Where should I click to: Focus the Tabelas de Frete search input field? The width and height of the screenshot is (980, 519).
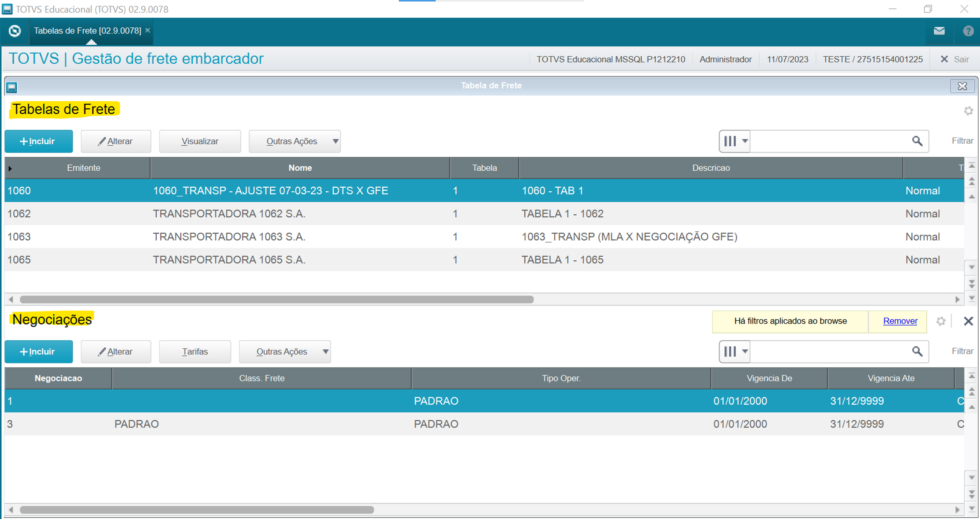(x=829, y=142)
